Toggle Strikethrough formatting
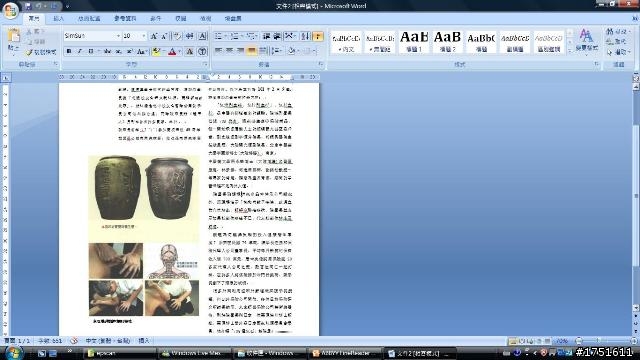The height and width of the screenshot is (360, 640). (107, 51)
